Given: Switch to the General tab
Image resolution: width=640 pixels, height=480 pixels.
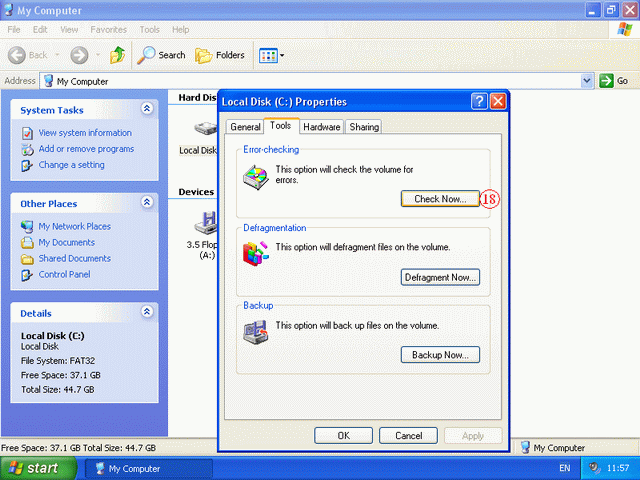Looking at the screenshot, I should point(245,127).
